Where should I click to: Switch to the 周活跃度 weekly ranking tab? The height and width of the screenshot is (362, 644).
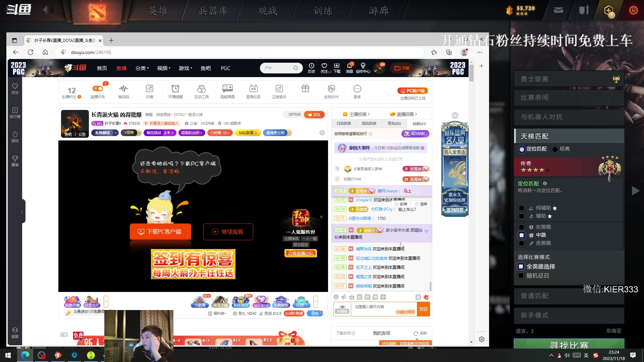tap(369, 123)
